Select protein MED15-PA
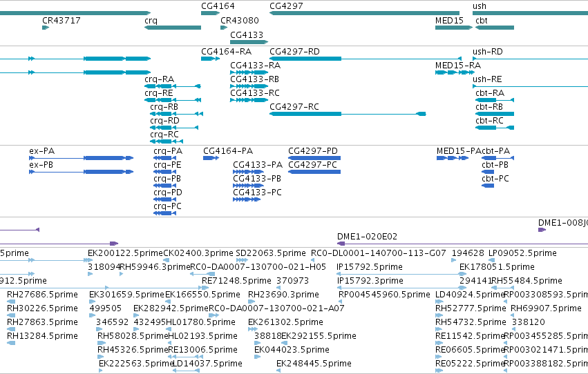This screenshot has width=588, height=374. [453, 158]
